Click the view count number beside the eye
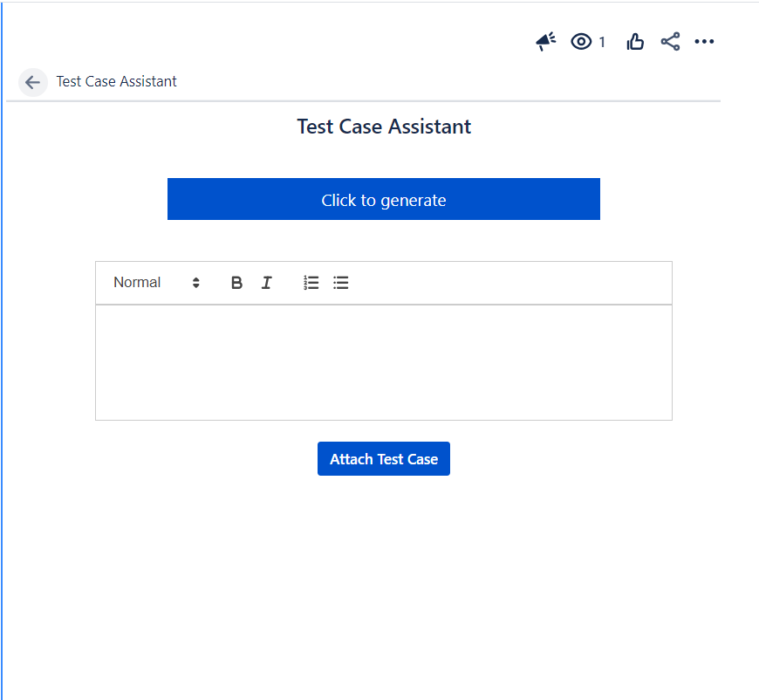This screenshot has width=759, height=700. (601, 41)
